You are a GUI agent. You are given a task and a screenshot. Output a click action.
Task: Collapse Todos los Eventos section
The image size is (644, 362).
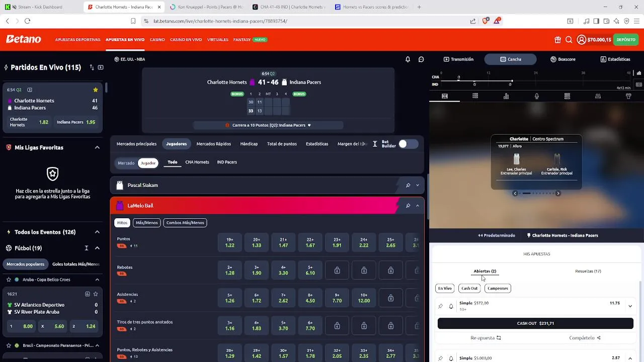pyautogui.click(x=97, y=232)
